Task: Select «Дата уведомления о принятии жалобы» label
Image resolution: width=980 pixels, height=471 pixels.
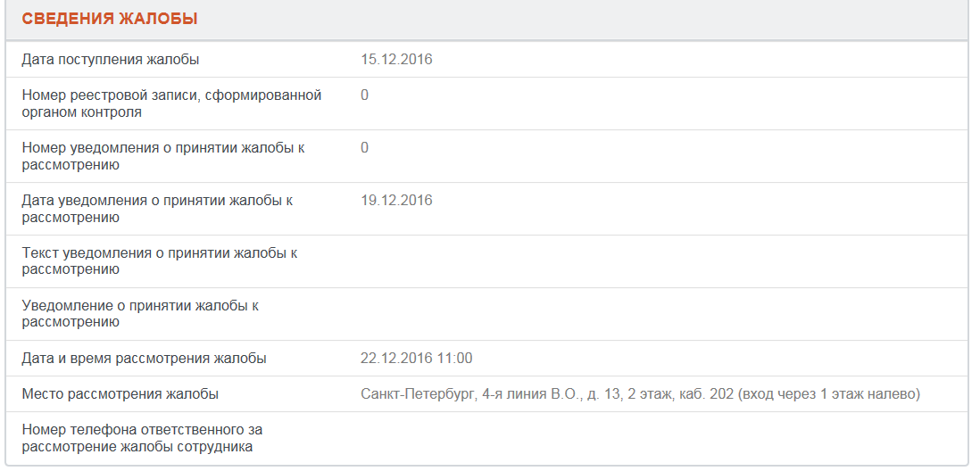Action: point(157,209)
